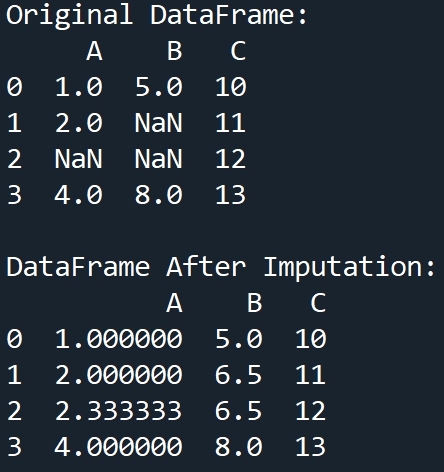The height and width of the screenshot is (472, 444).
Task: Click value 10 in original column C
Action: [231, 87]
